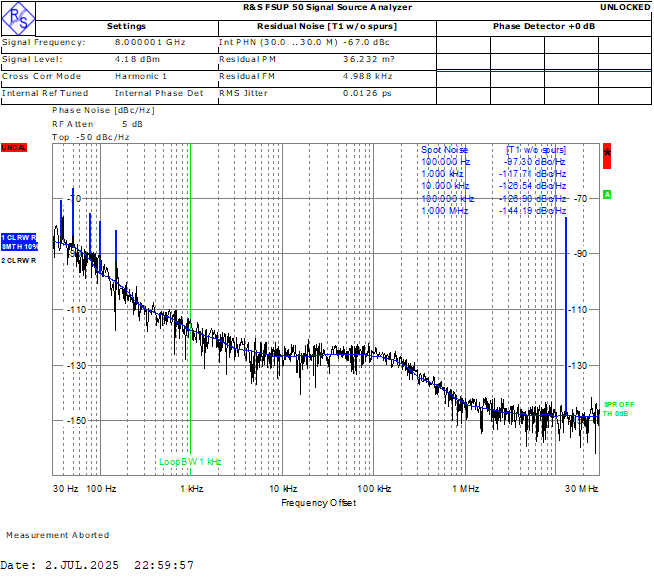654x586 pixels.
Task: Click the green A trace indicator
Action: tap(607, 194)
